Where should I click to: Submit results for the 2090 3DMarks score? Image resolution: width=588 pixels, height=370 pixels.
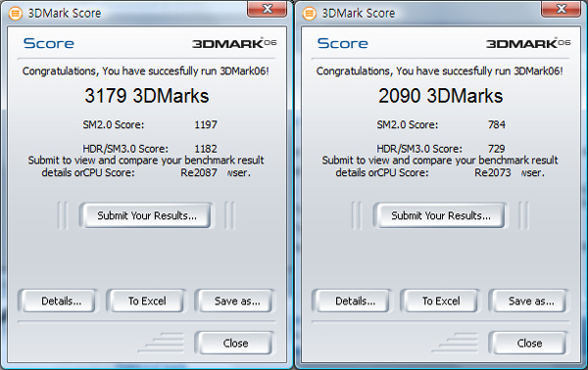pos(441,215)
